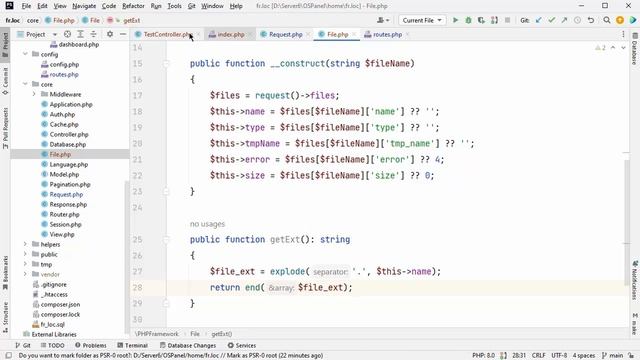Viewport: 640px width, 360px height.
Task: Open the Problems tool window
Action: click(91, 345)
